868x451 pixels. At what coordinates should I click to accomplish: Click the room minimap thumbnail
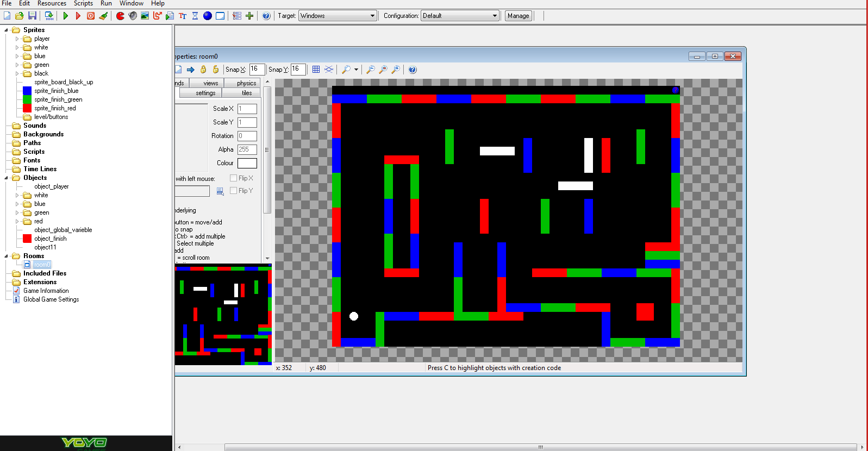coord(223,315)
